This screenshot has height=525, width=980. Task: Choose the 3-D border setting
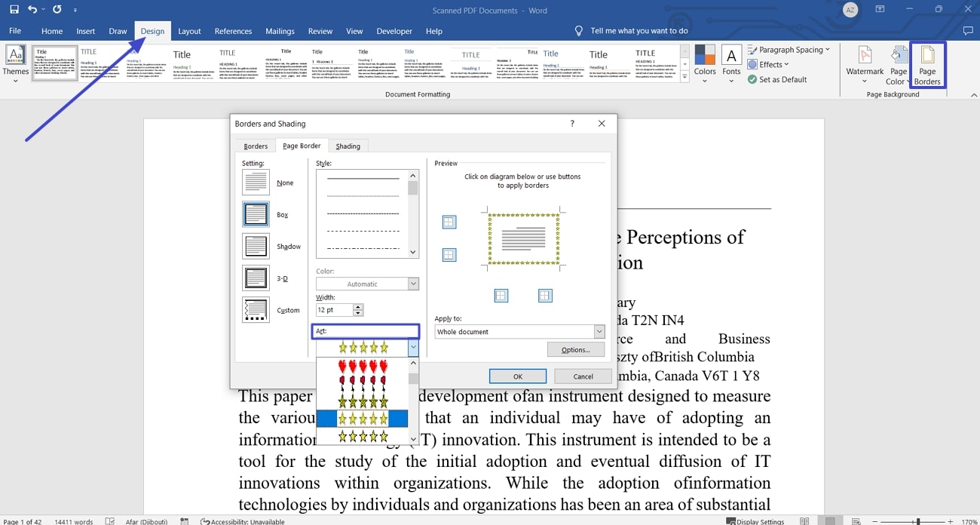[256, 278]
